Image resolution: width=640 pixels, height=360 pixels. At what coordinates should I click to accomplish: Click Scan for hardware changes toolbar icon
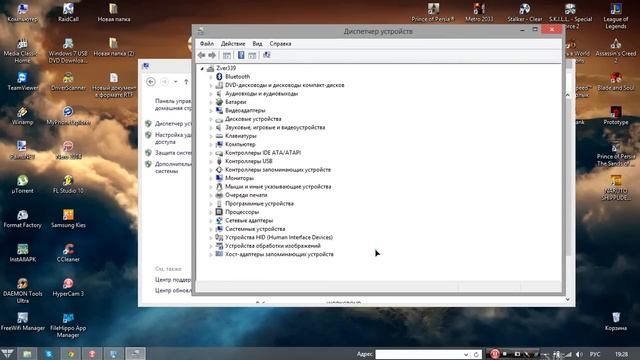(x=267, y=55)
